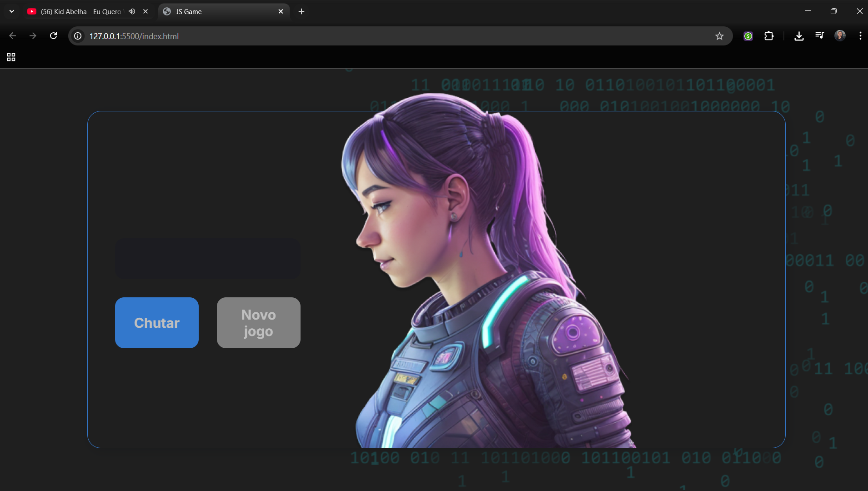Open the Chrome three-dot menu
Screen dimensions: 868x491
860,36
